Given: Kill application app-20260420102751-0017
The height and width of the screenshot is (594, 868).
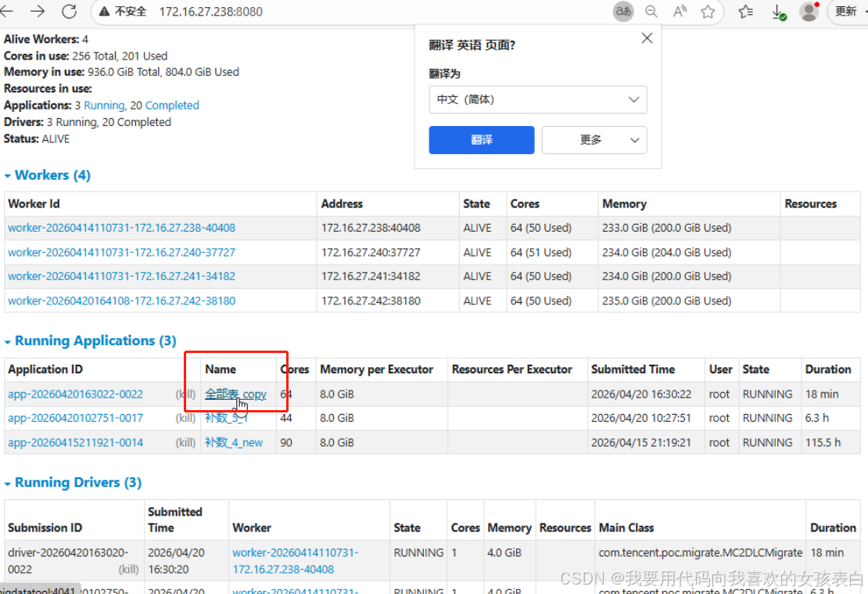Looking at the screenshot, I should pos(185,419).
